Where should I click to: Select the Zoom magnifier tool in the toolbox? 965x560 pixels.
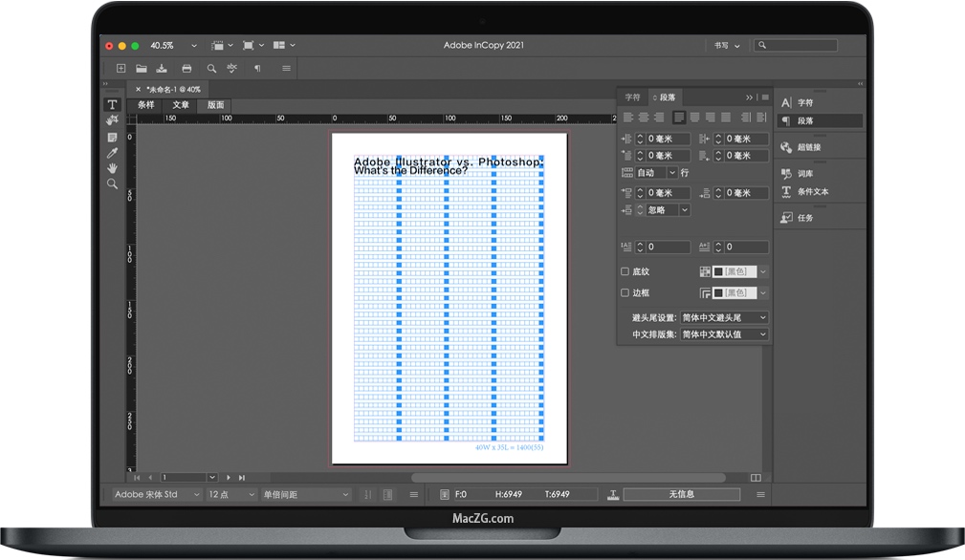[112, 183]
